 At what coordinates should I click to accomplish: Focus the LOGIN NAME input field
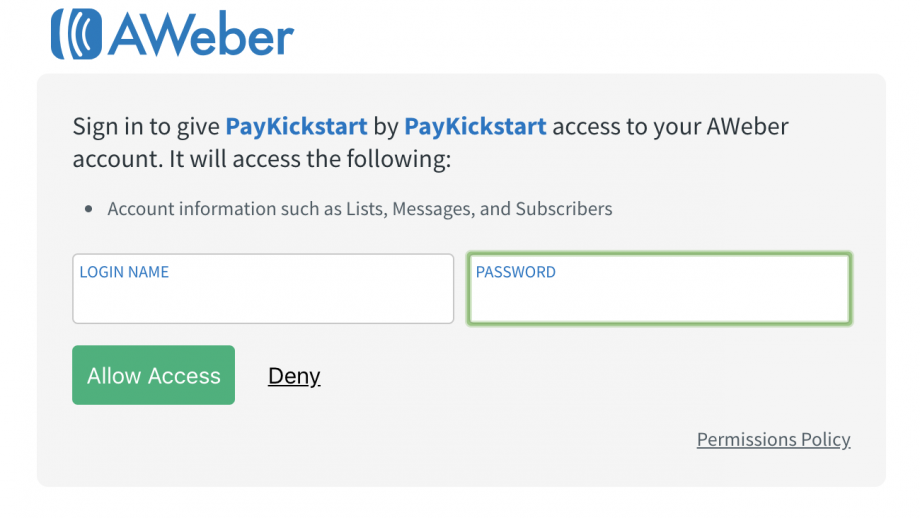(x=263, y=289)
